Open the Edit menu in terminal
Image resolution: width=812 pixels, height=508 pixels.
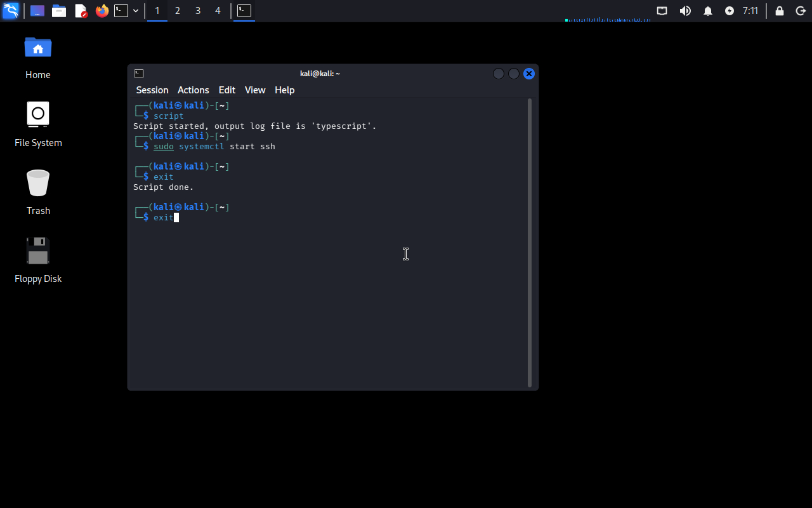(226, 90)
